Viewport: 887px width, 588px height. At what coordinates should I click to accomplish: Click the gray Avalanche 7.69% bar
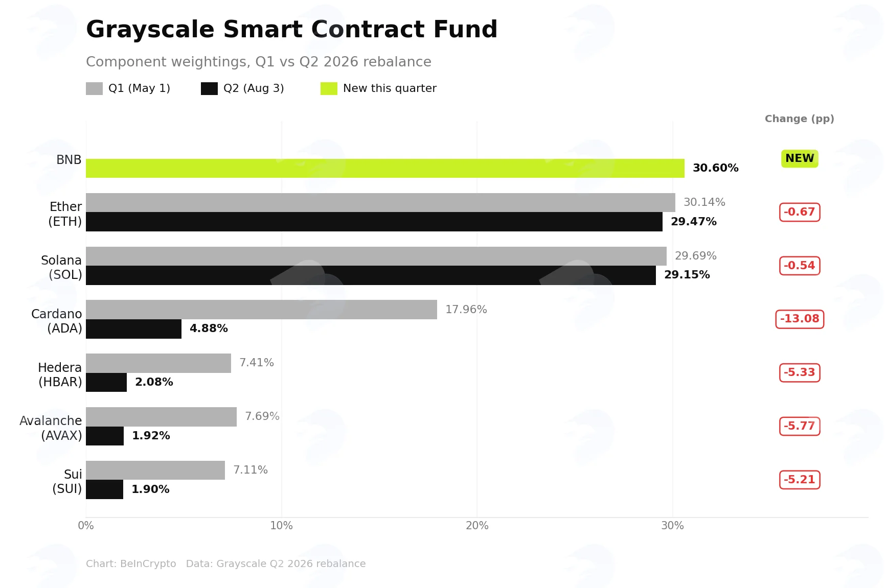pyautogui.click(x=161, y=417)
